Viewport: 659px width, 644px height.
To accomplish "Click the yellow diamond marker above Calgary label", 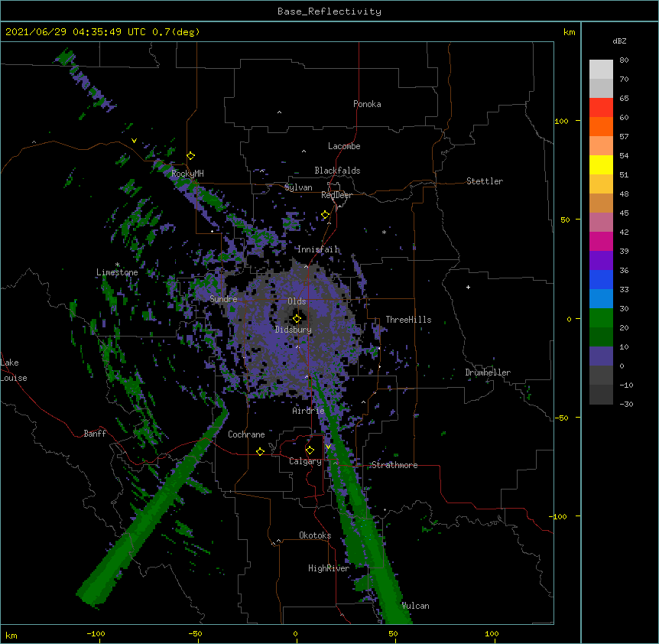I will pyautogui.click(x=310, y=450).
